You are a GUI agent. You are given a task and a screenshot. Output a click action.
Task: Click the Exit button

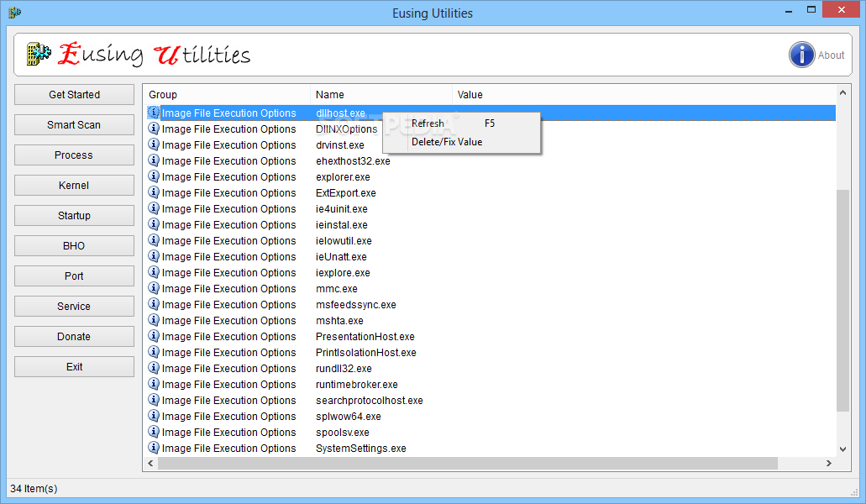pos(74,367)
